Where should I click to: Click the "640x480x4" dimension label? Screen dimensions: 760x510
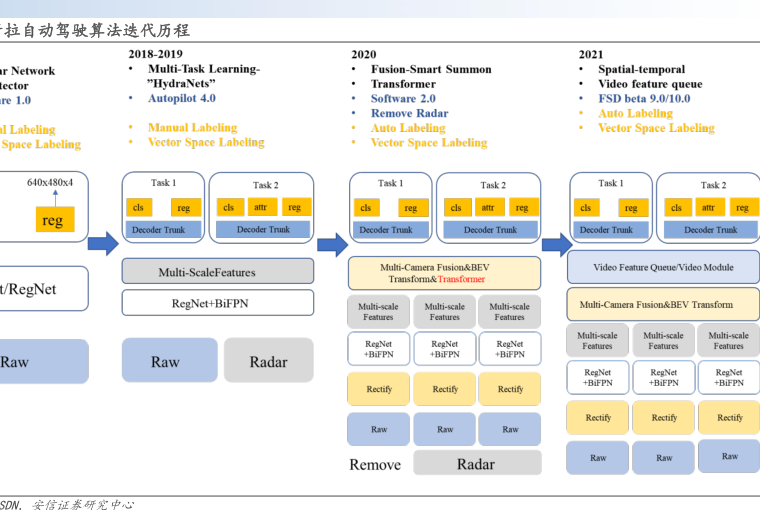coord(49,182)
